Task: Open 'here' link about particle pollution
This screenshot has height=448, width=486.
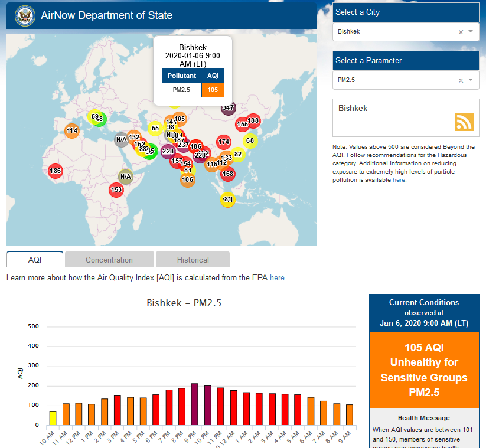Action: point(399,180)
